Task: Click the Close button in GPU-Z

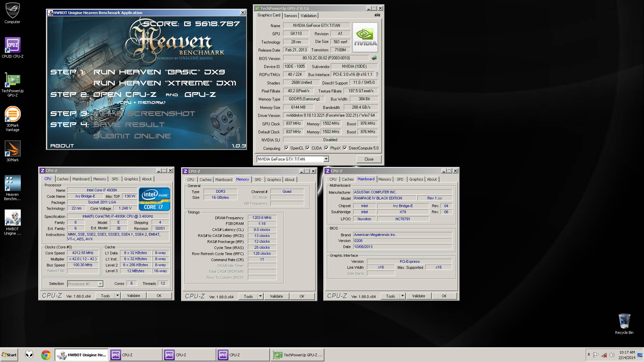Action: (369, 159)
